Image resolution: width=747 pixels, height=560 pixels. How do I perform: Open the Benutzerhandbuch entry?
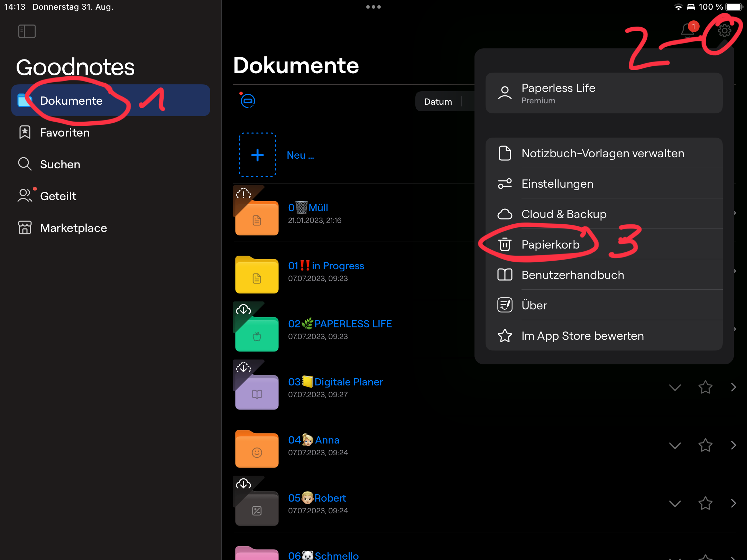point(604,275)
